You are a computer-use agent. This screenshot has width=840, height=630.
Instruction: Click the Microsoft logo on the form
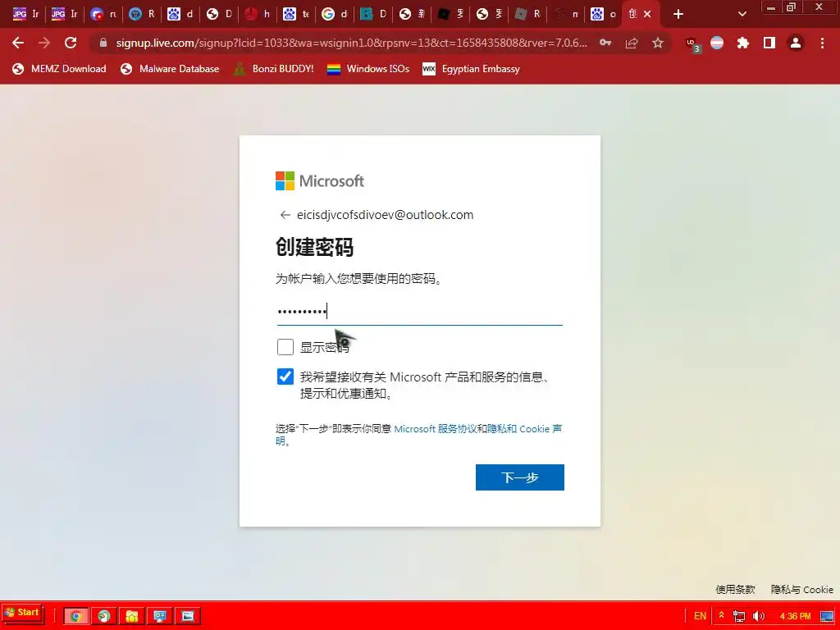[x=320, y=181]
